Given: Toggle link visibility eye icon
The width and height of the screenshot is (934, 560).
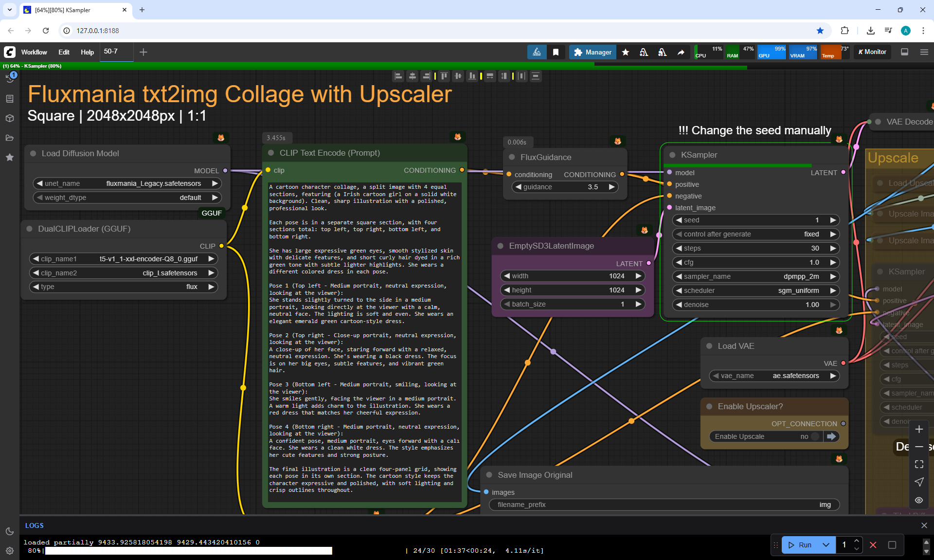Looking at the screenshot, I should (x=918, y=500).
